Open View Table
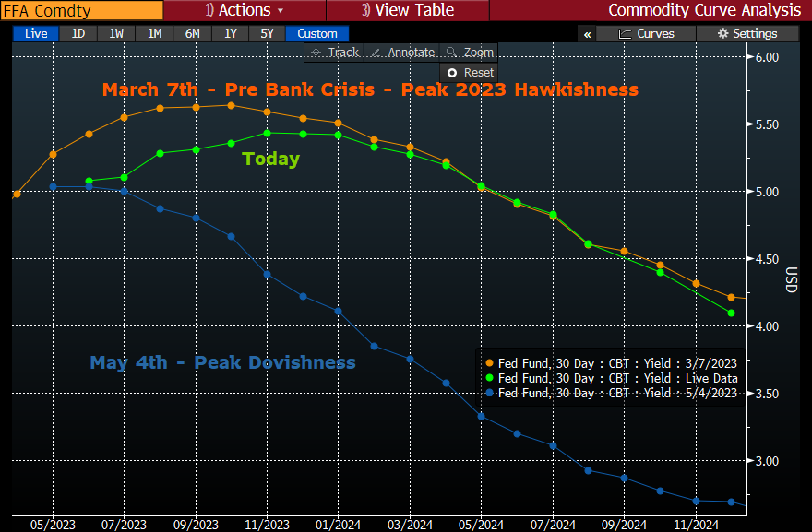 pos(407,10)
